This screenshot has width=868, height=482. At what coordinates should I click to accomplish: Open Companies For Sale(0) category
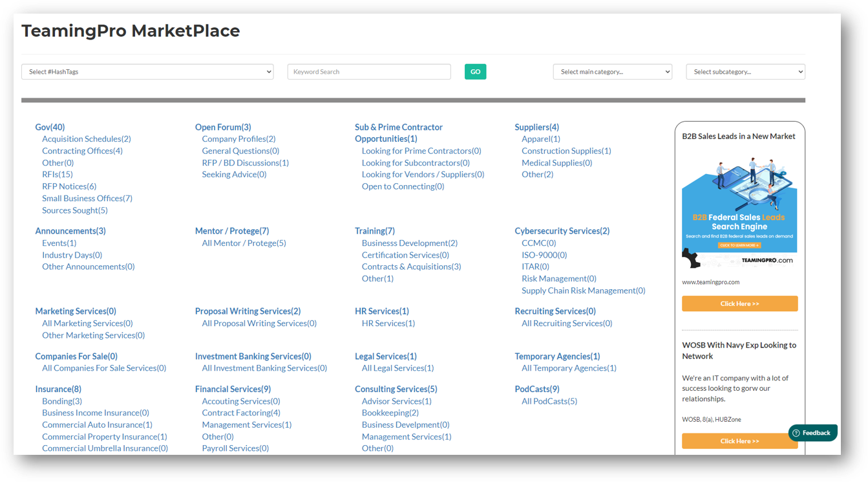pos(76,356)
